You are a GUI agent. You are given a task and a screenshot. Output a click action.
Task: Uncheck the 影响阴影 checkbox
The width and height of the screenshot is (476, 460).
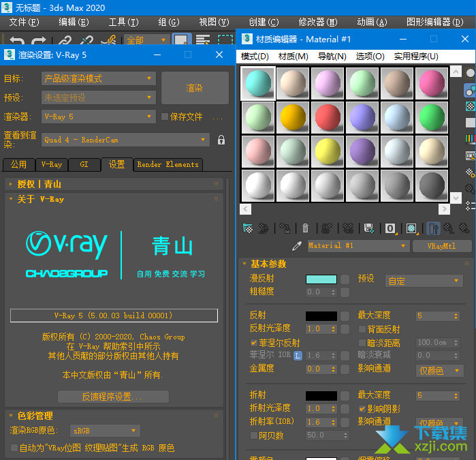[362, 409]
